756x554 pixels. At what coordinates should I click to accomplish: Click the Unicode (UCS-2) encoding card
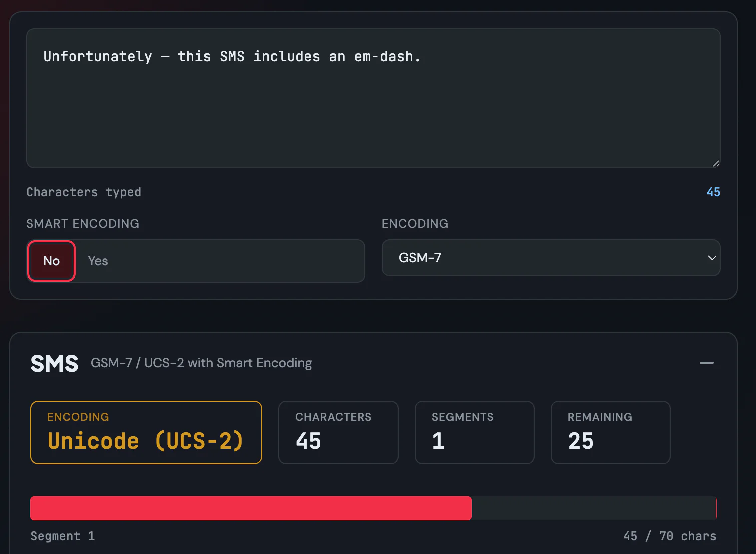[x=146, y=432]
